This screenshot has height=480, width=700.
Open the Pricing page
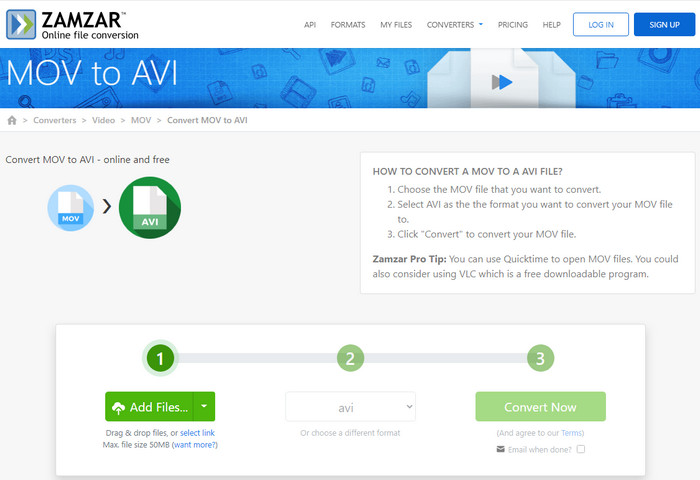coord(512,25)
